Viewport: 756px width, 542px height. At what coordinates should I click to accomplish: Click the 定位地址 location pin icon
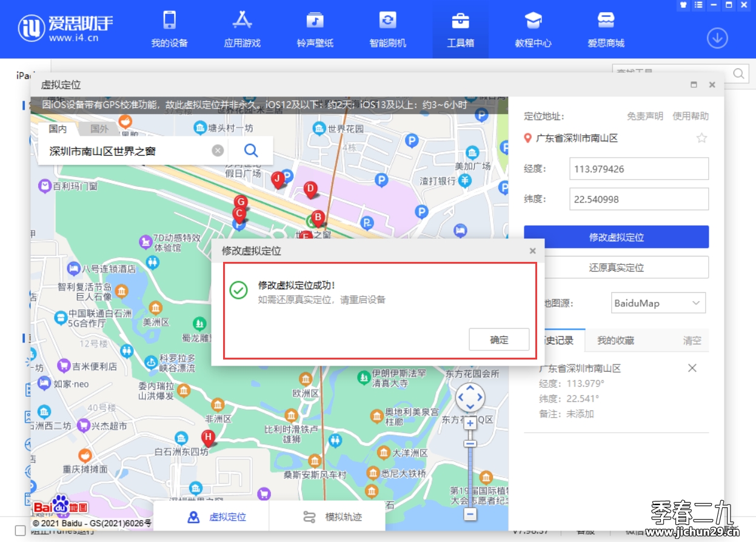527,138
